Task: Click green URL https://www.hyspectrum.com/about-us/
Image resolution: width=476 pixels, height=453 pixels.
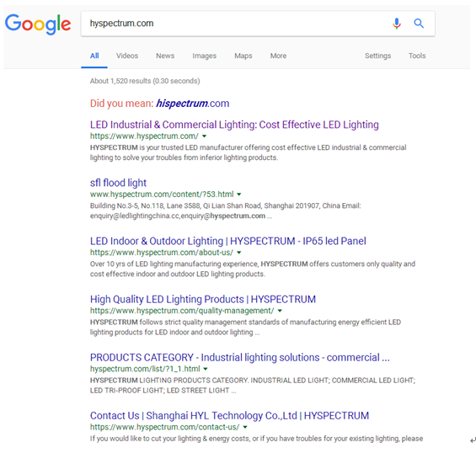Action: (162, 253)
